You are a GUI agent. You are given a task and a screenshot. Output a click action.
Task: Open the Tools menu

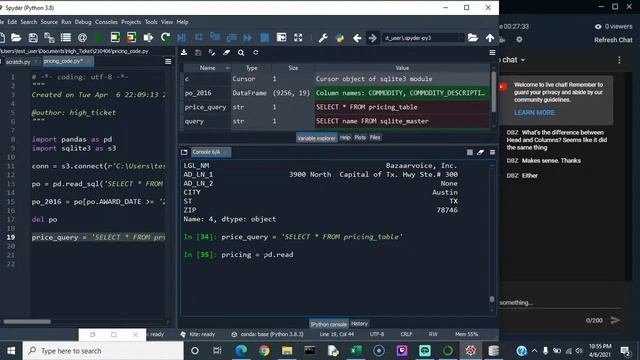pyautogui.click(x=151, y=22)
